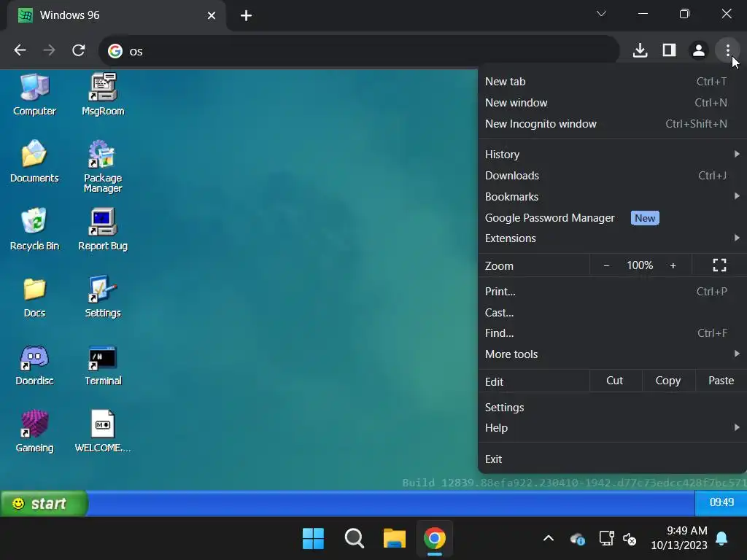The height and width of the screenshot is (560, 747).
Task: Select the Docs folder icon
Action: click(x=34, y=297)
